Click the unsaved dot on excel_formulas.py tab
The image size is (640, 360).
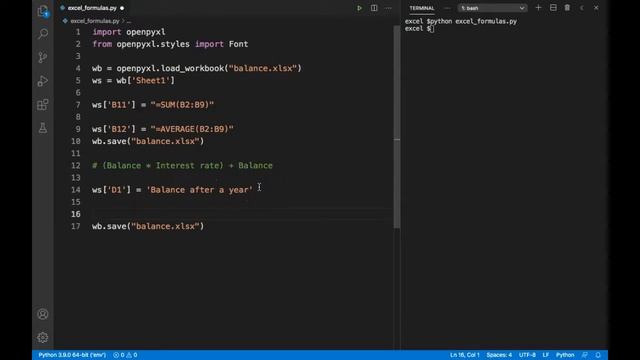coord(122,8)
